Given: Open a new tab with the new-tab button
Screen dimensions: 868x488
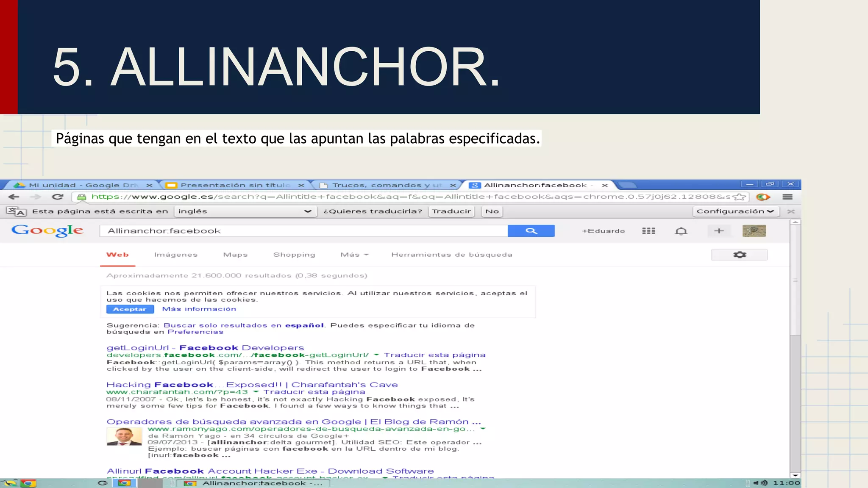Looking at the screenshot, I should [627, 185].
